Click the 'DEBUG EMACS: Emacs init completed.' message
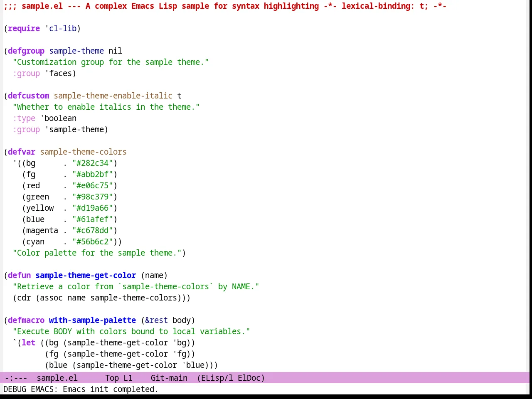The height and width of the screenshot is (399, 532). [x=81, y=389]
